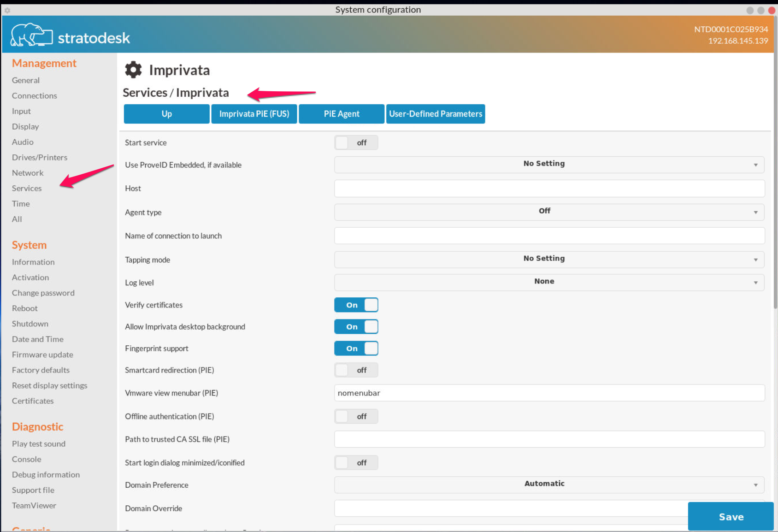The image size is (778, 532).
Task: Click the Save button
Action: click(x=731, y=516)
